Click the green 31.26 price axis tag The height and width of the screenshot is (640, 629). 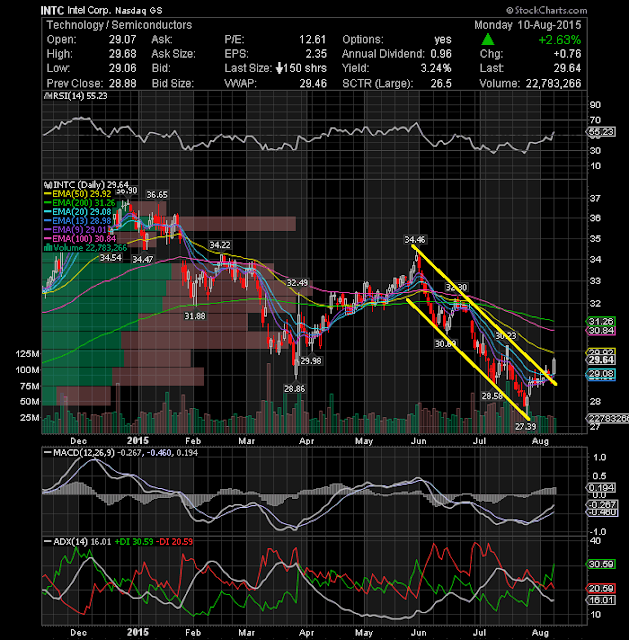click(601, 321)
